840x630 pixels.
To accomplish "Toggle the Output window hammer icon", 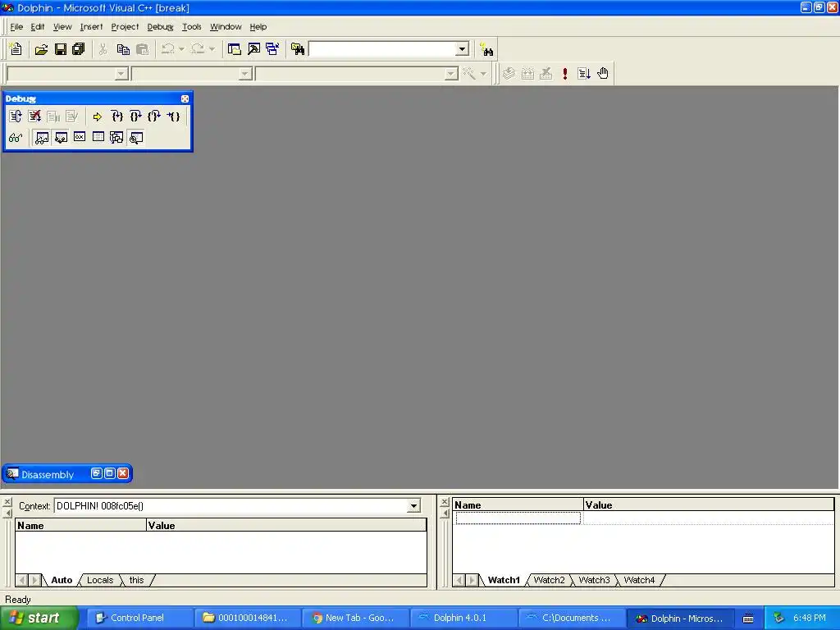I will click(253, 49).
